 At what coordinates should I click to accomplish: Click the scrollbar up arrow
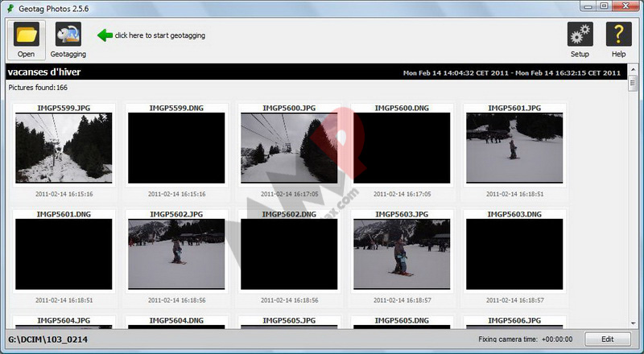633,69
